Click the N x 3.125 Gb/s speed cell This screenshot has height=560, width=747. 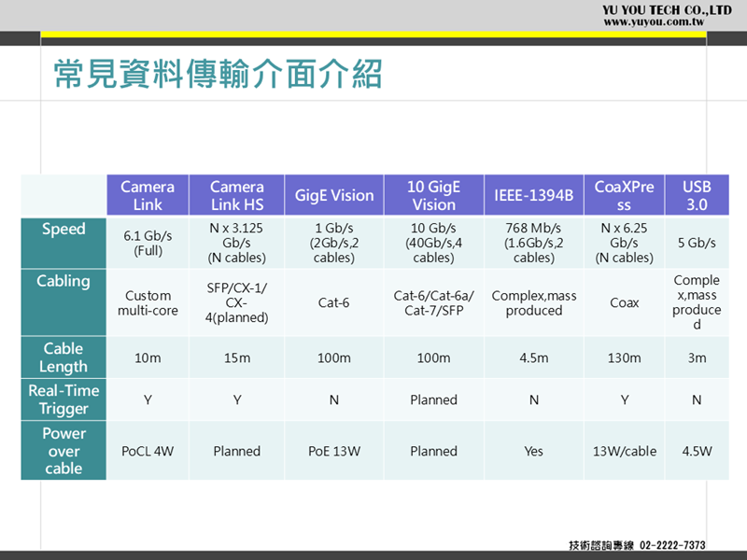pos(237,243)
